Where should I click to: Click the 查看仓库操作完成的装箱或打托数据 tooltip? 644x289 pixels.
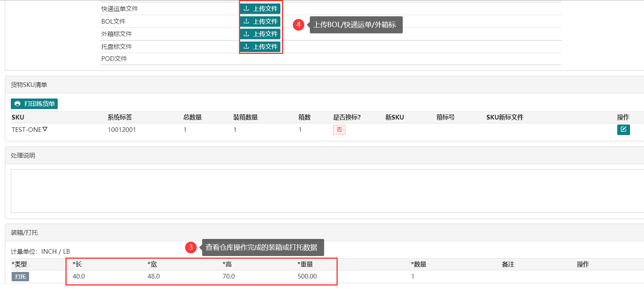coord(262,247)
